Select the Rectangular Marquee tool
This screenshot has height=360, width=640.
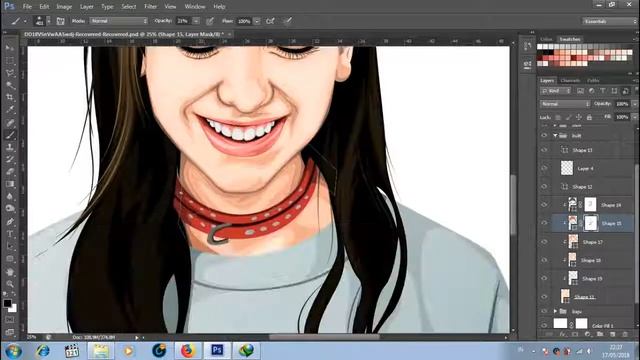tap(10, 61)
